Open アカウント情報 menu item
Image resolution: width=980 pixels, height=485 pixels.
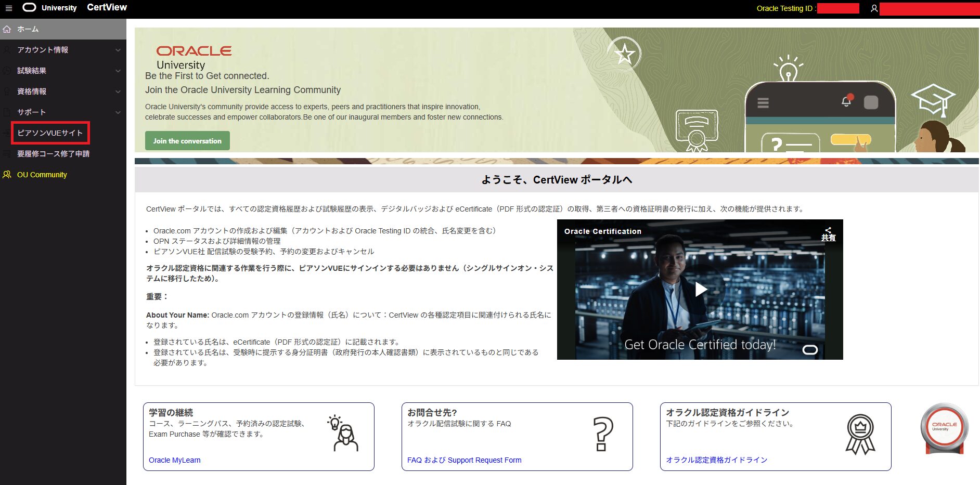point(63,50)
